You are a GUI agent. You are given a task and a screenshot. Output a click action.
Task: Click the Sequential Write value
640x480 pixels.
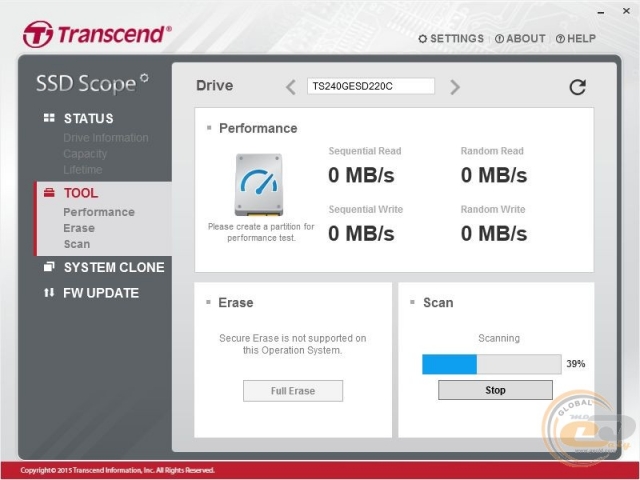click(x=361, y=234)
